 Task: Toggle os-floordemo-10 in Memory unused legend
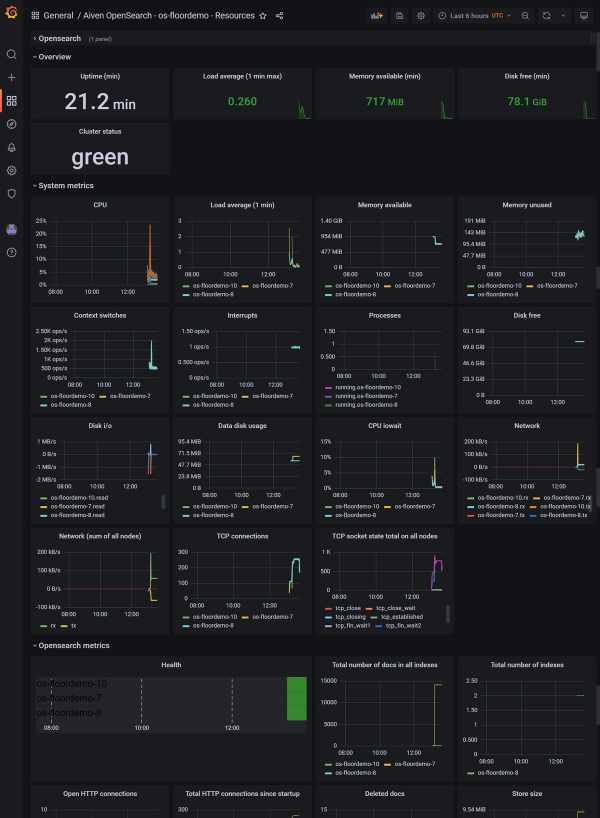499,286
